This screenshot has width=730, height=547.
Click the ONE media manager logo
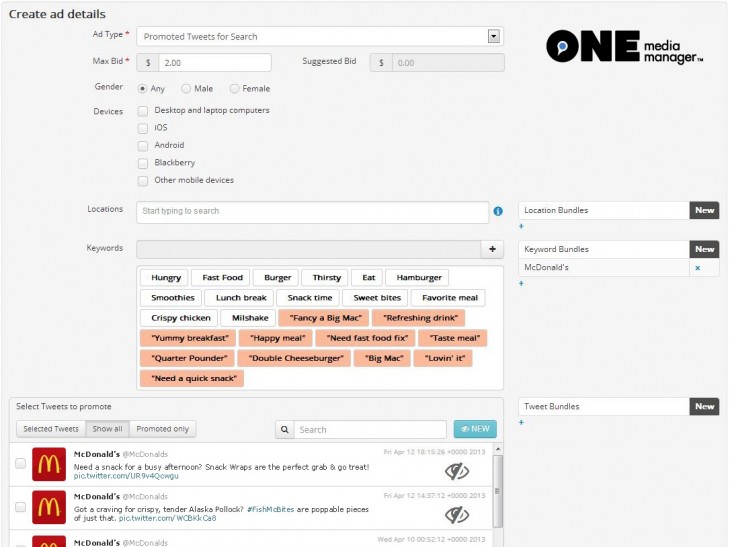(x=624, y=47)
